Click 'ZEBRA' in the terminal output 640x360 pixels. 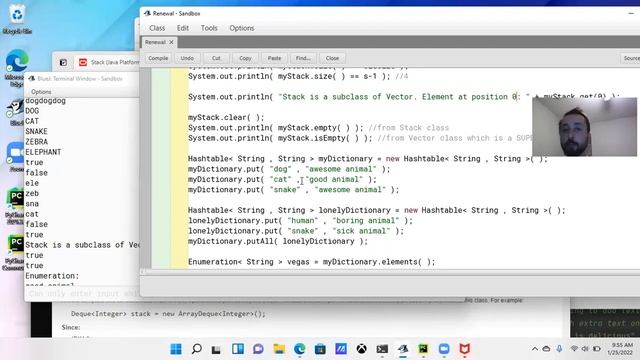36,142
